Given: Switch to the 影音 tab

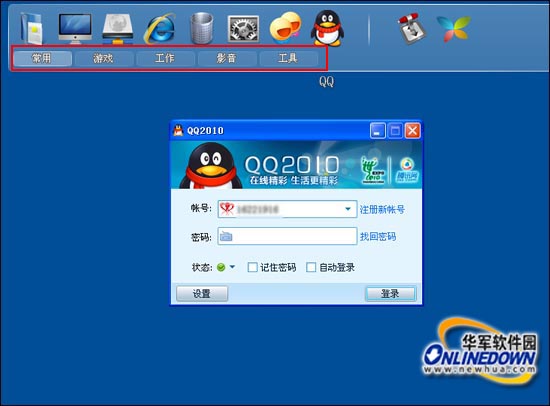Looking at the screenshot, I should [x=227, y=58].
